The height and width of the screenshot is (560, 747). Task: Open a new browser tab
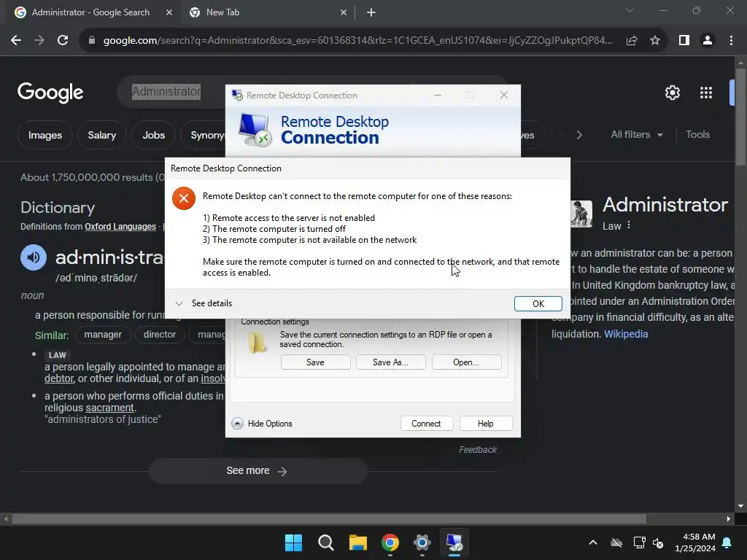[x=371, y=12]
